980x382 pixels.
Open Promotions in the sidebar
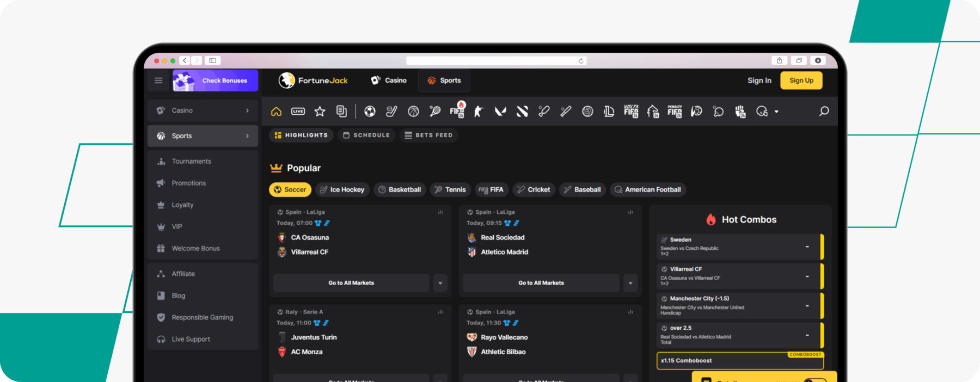[x=203, y=183]
